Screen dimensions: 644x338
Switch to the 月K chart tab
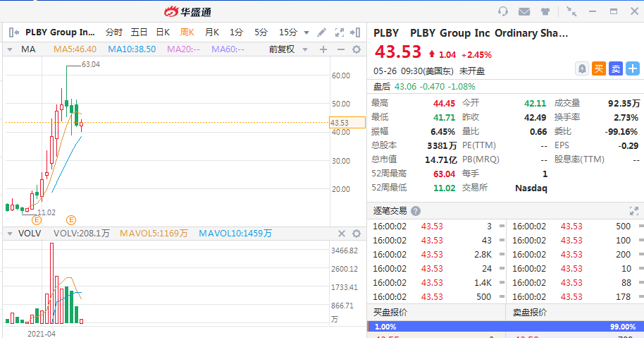pos(211,32)
